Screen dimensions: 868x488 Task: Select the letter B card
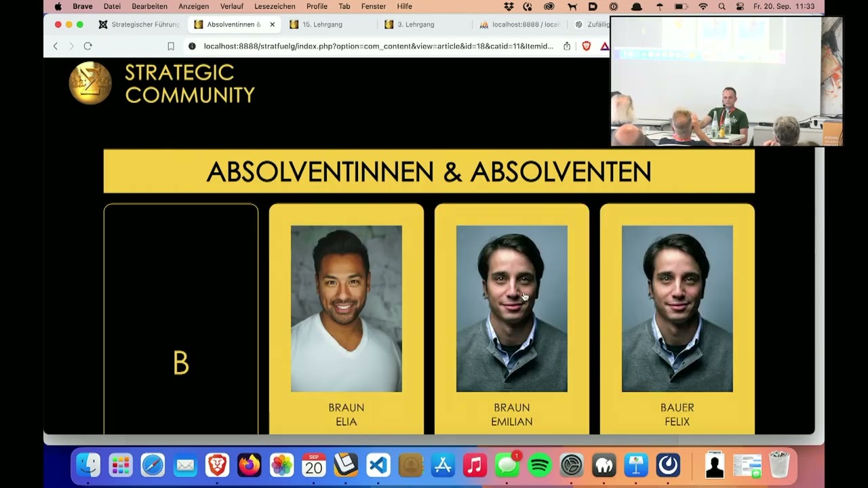click(x=181, y=319)
